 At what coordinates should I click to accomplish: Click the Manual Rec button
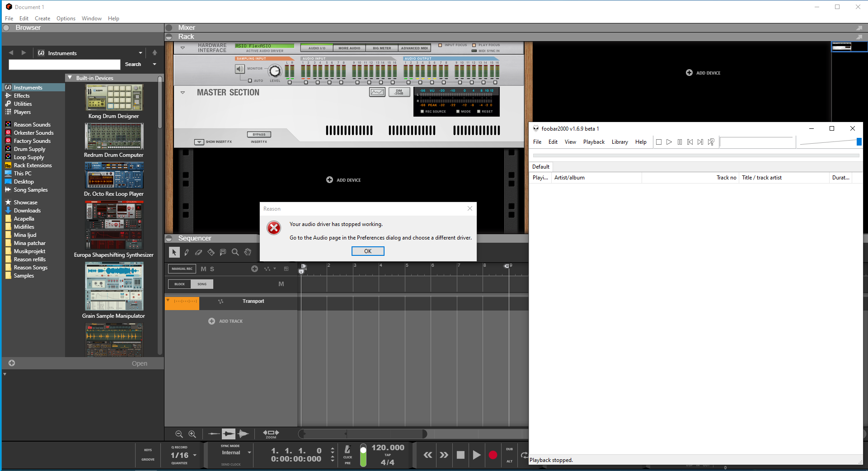point(182,268)
